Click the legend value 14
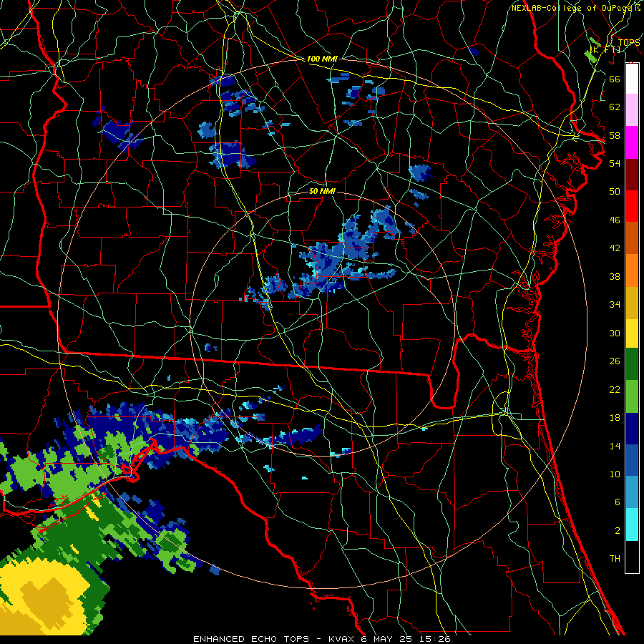This screenshot has height=644, width=644. (x=615, y=446)
